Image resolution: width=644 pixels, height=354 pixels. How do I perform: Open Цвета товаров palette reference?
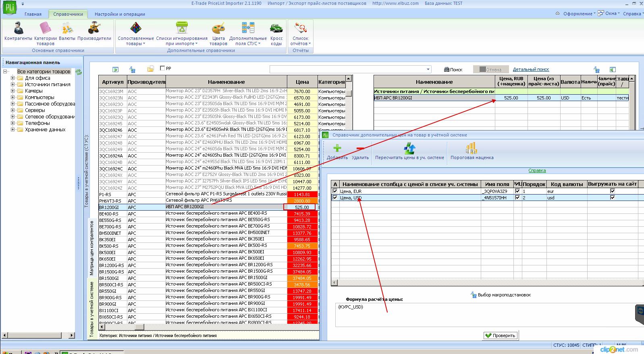coord(218,34)
